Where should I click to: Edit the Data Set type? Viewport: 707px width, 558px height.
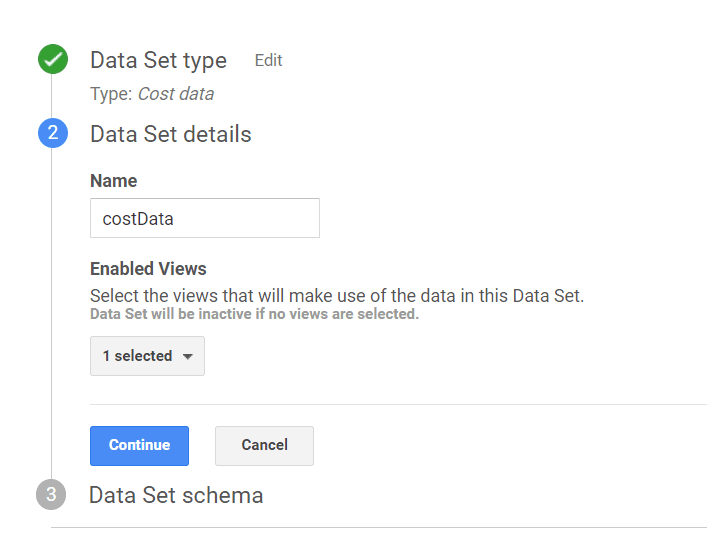[268, 60]
